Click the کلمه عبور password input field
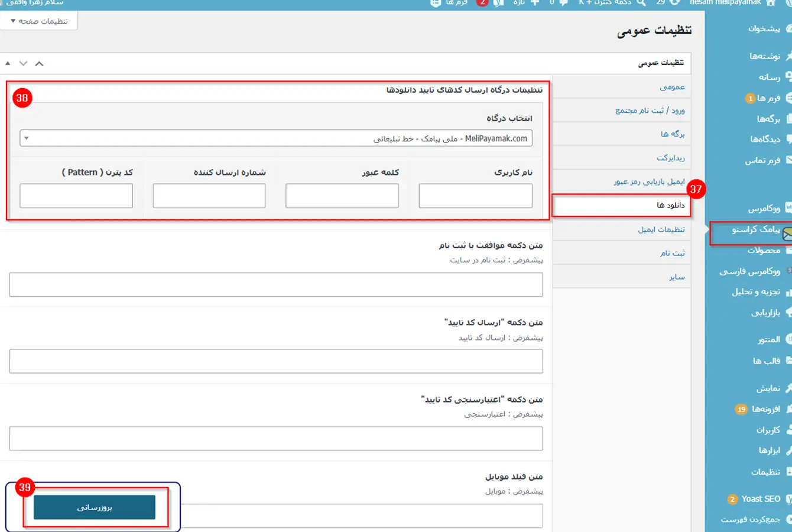The width and height of the screenshot is (792, 532). point(342,196)
